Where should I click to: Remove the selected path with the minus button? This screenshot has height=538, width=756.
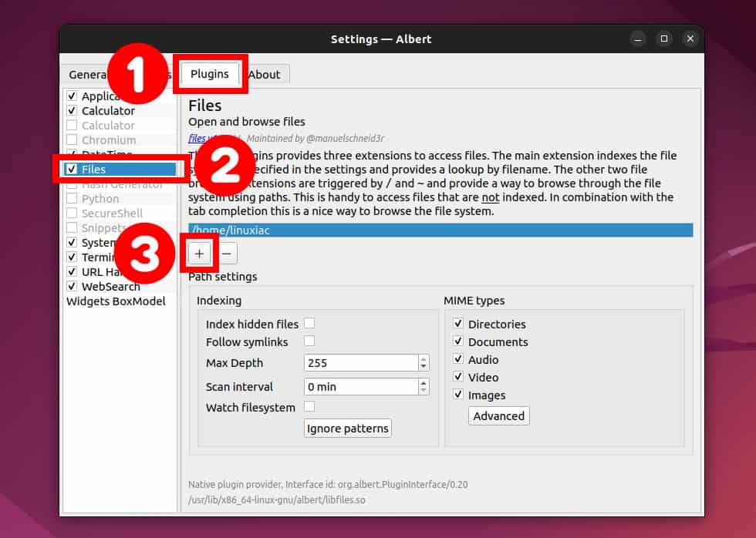(x=227, y=254)
